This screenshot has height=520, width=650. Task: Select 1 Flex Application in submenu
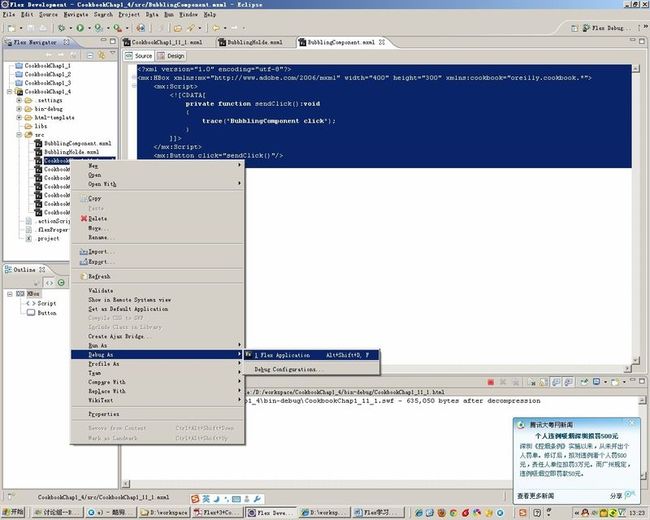[311, 355]
